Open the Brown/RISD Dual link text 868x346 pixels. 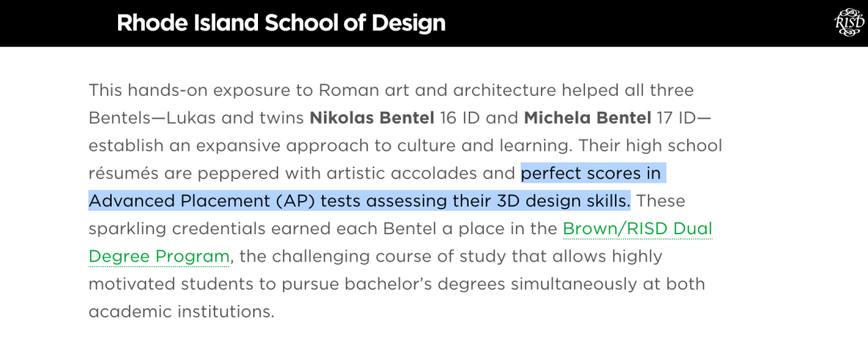coord(637,229)
